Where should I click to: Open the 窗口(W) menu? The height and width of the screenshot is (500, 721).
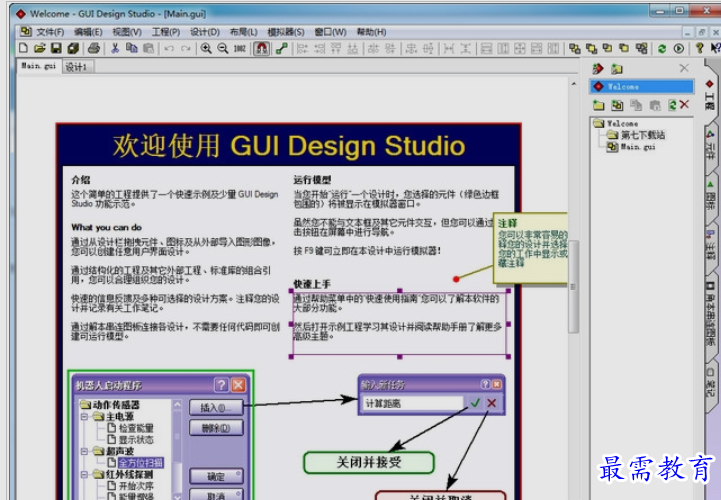pyautogui.click(x=330, y=32)
